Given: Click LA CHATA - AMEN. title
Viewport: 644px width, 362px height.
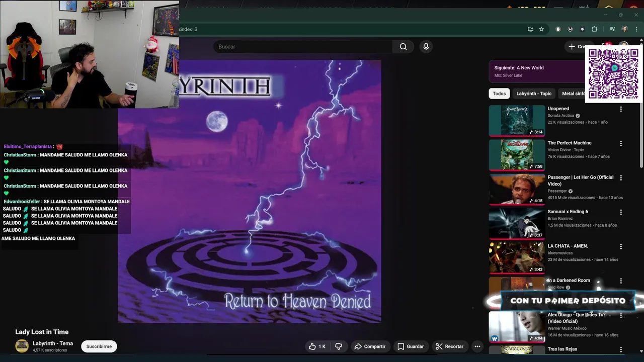Looking at the screenshot, I should click(x=568, y=246).
